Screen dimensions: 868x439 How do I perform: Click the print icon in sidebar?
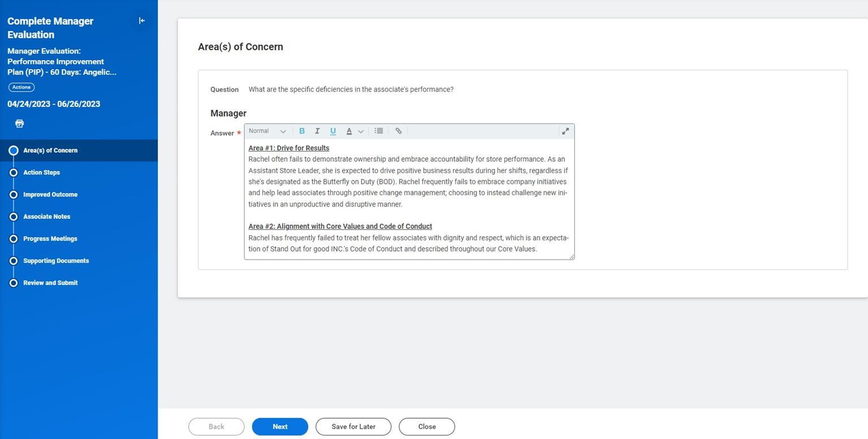click(x=19, y=123)
